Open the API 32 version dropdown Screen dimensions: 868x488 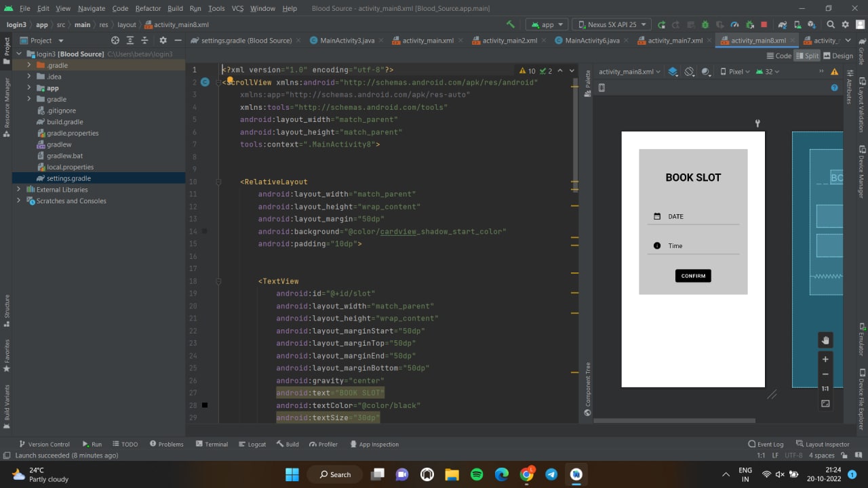point(768,71)
